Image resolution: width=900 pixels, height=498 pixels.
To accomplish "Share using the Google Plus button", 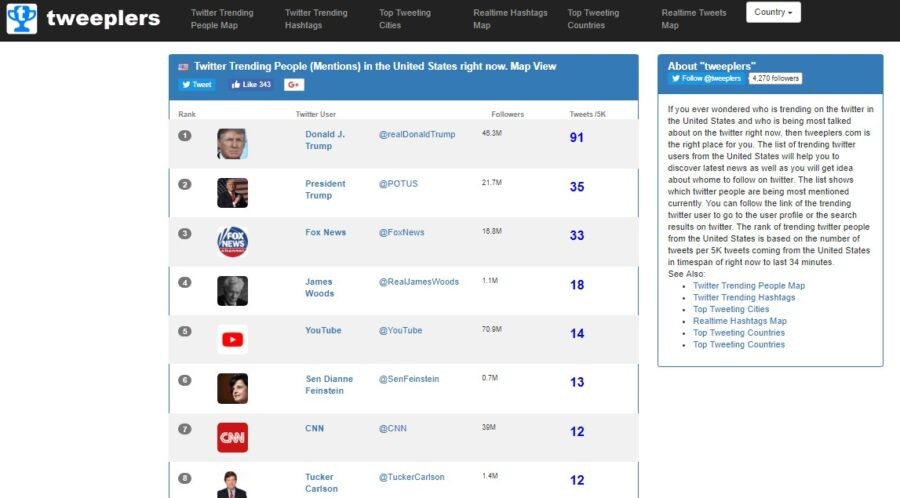I will pyautogui.click(x=294, y=84).
